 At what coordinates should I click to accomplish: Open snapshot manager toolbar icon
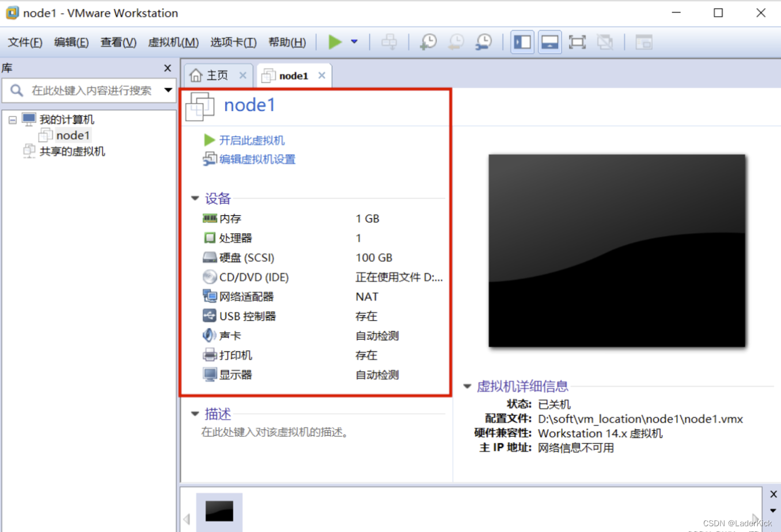tap(483, 42)
